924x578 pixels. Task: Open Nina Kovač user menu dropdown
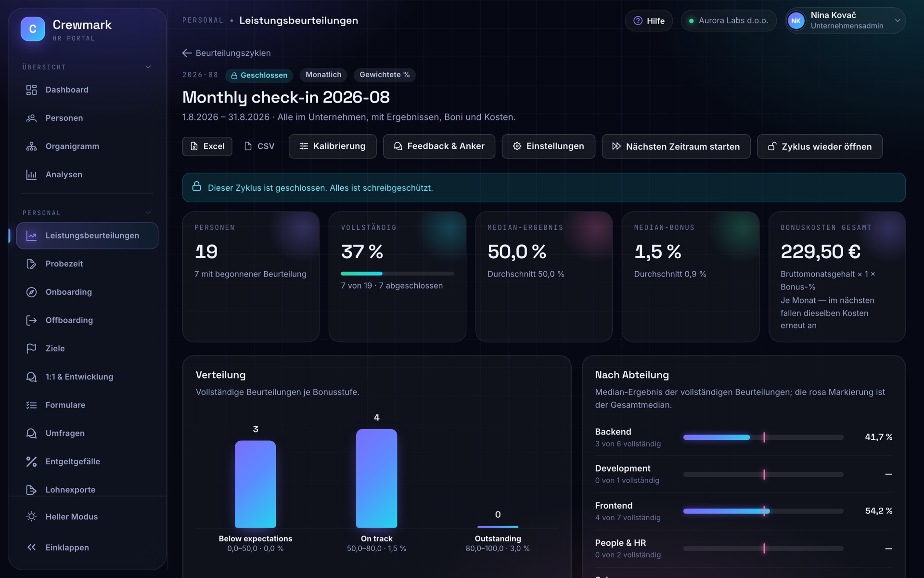tap(845, 21)
